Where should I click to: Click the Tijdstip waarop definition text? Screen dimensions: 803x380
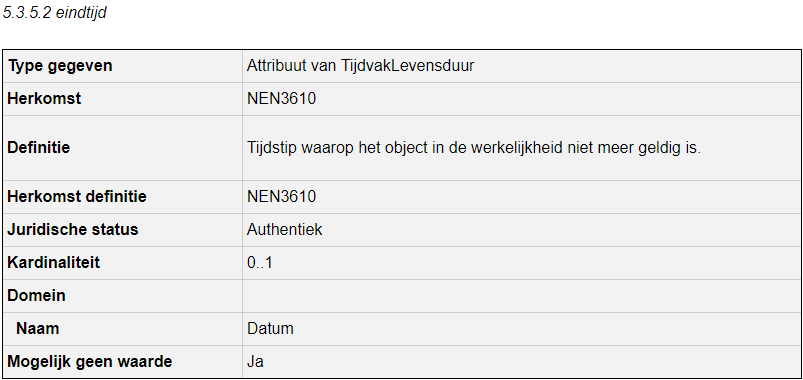tap(473, 148)
